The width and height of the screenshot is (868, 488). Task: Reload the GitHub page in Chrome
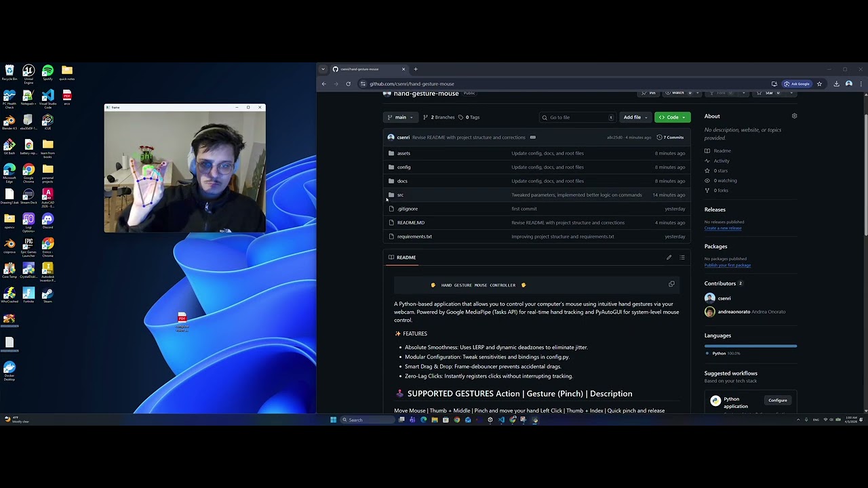click(x=348, y=84)
